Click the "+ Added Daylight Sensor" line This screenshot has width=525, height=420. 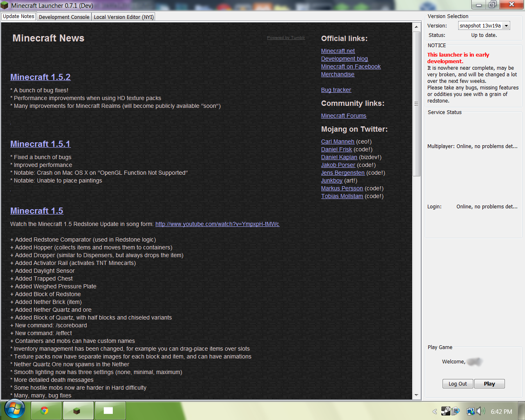click(42, 271)
